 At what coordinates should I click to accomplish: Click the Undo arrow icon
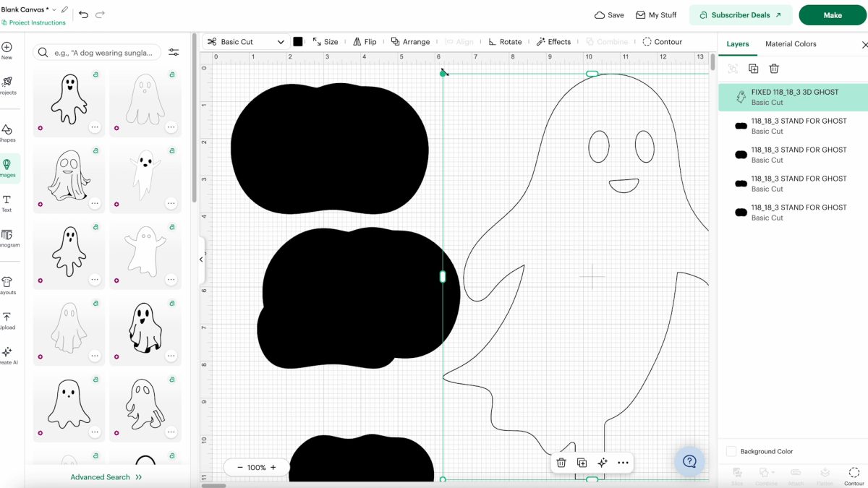pos(83,14)
